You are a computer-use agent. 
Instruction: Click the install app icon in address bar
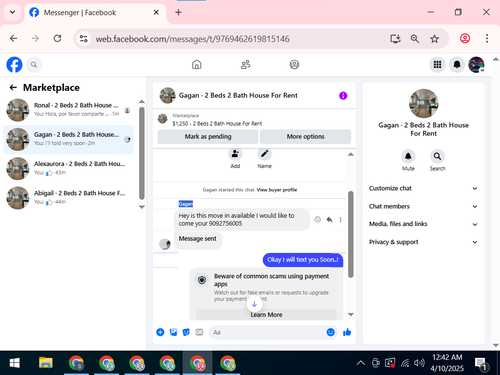tap(395, 39)
